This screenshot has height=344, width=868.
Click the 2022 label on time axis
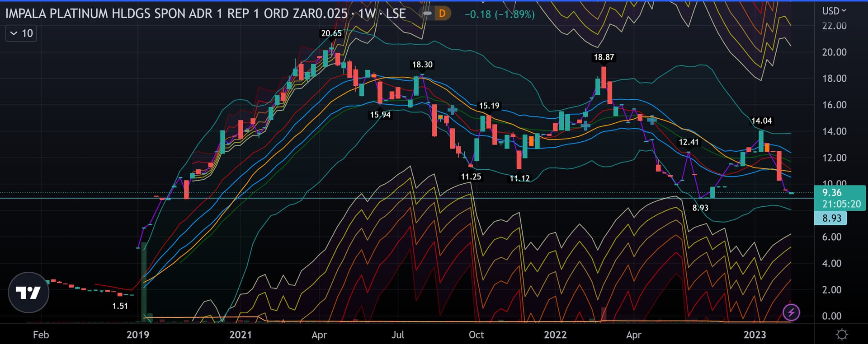point(555,335)
